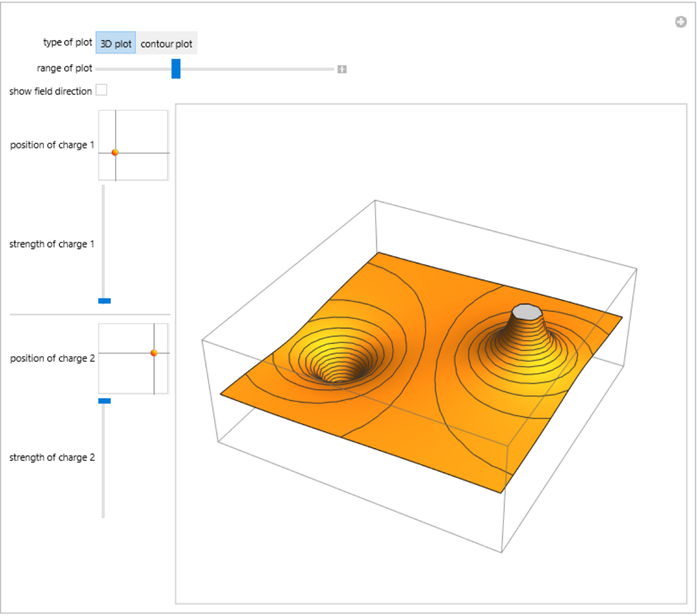Click the 'show field direction' label text

coord(51,91)
